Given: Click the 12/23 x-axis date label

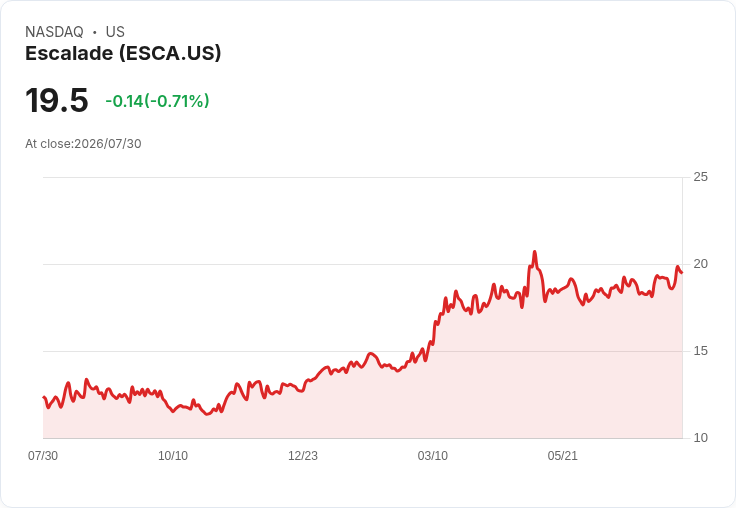Looking at the screenshot, I should click(x=303, y=455).
